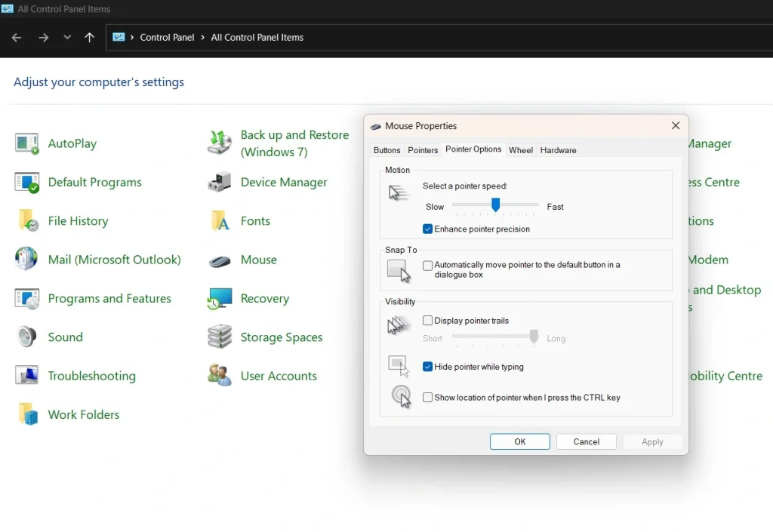Open the Wheel tab
773x532 pixels.
point(521,149)
